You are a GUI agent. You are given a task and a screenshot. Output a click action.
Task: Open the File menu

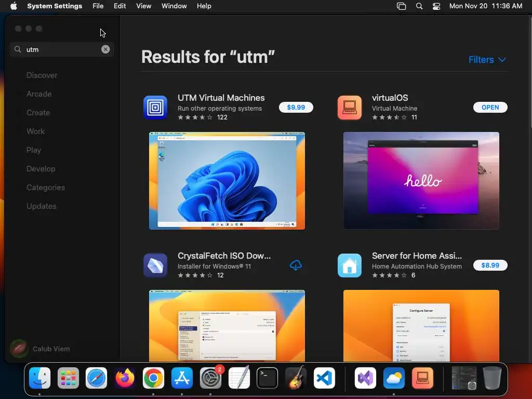(98, 6)
